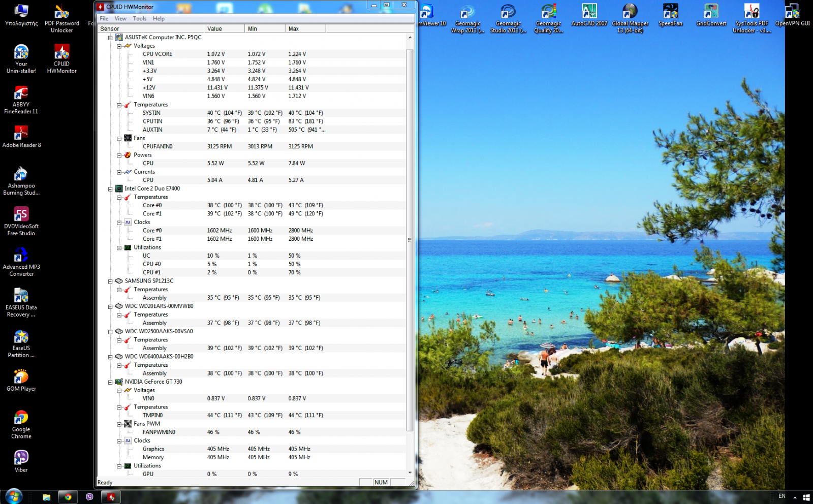
Task: Collapse the ASUSTeK Computer INC. P5QC node
Action: (110, 38)
